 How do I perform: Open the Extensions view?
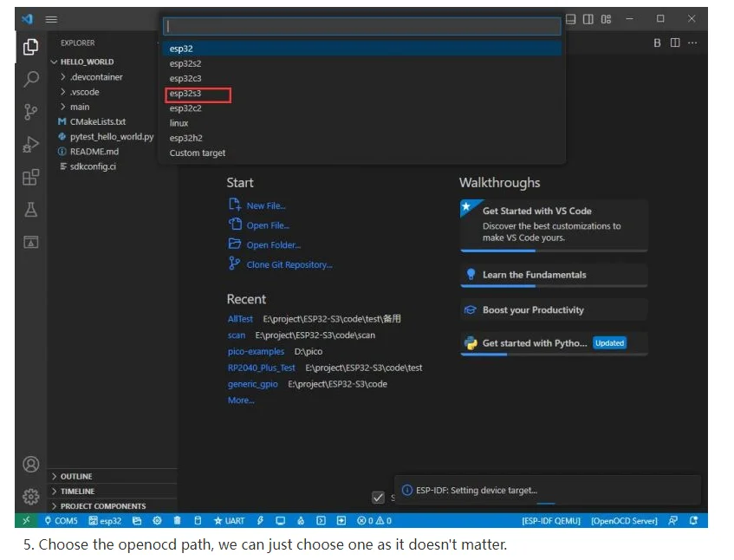click(31, 177)
